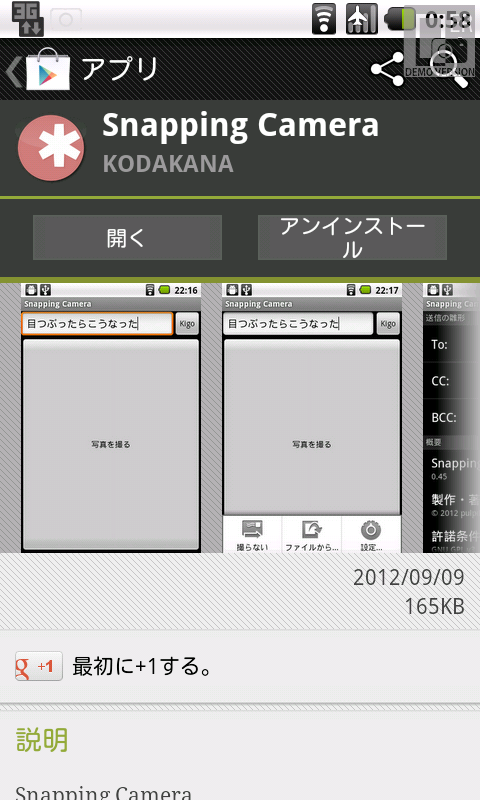Screen dimensions: 480x800
Task: Tap the Snapping Camera app title
Action: (x=240, y=126)
